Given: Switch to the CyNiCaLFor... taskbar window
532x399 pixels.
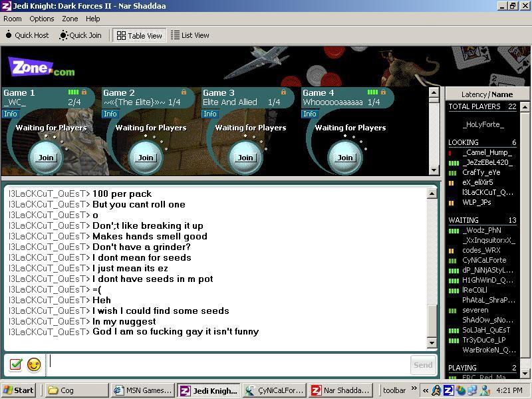Looking at the screenshot, I should click(275, 390).
